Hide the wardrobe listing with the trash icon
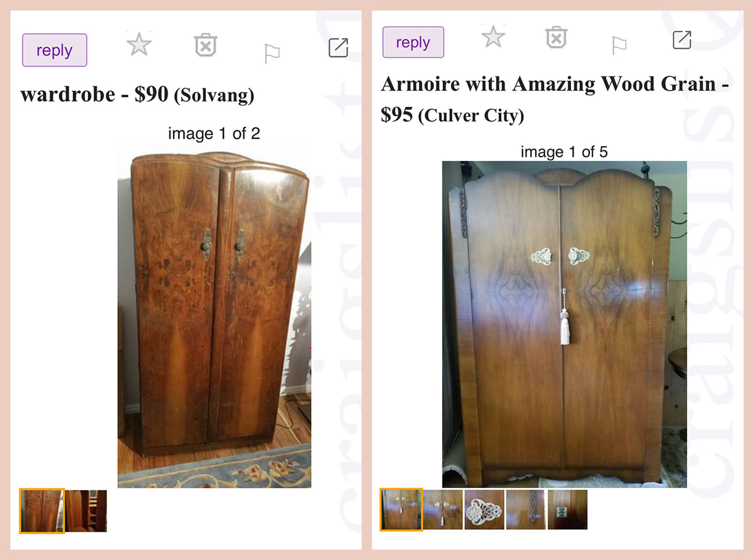This screenshot has height=560, width=754. [206, 45]
